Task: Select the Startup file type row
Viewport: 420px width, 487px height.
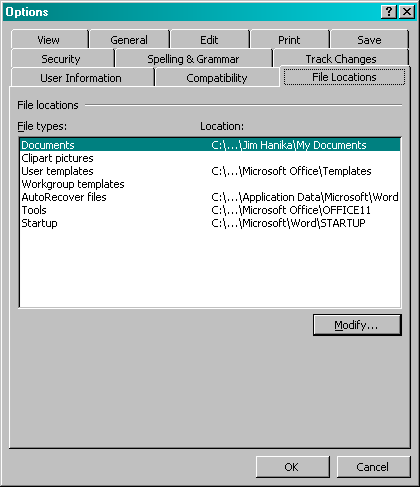Action: [210, 223]
